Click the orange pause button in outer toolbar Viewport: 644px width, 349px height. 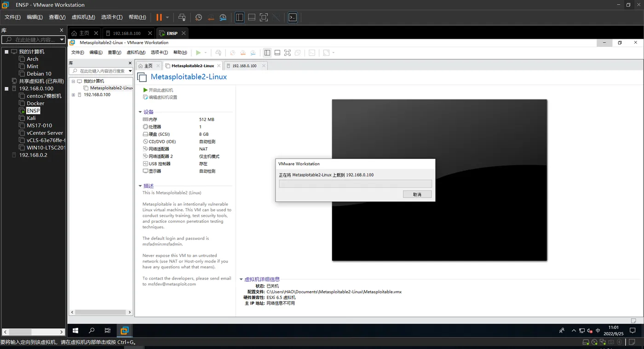[159, 17]
